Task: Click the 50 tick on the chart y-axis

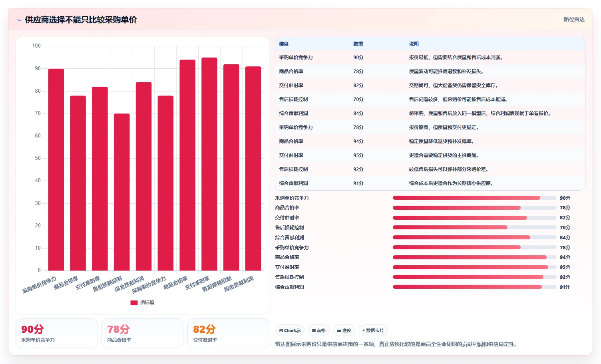Action: pyautogui.click(x=38, y=158)
